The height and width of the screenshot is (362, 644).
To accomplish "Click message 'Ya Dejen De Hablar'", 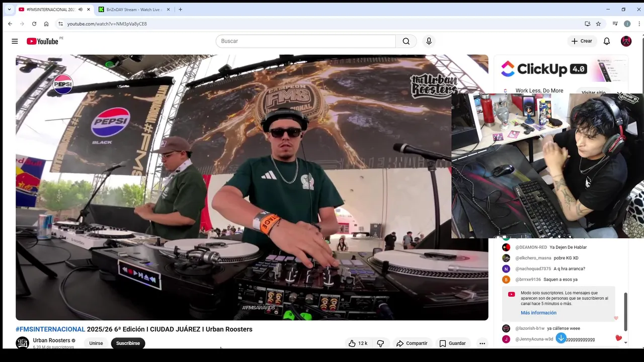I will [568, 247].
